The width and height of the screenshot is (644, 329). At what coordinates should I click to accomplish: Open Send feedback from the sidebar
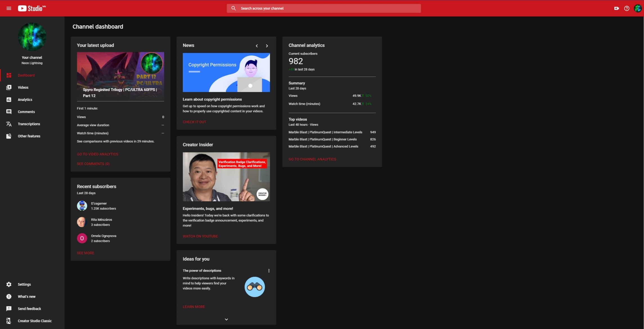(9, 308)
